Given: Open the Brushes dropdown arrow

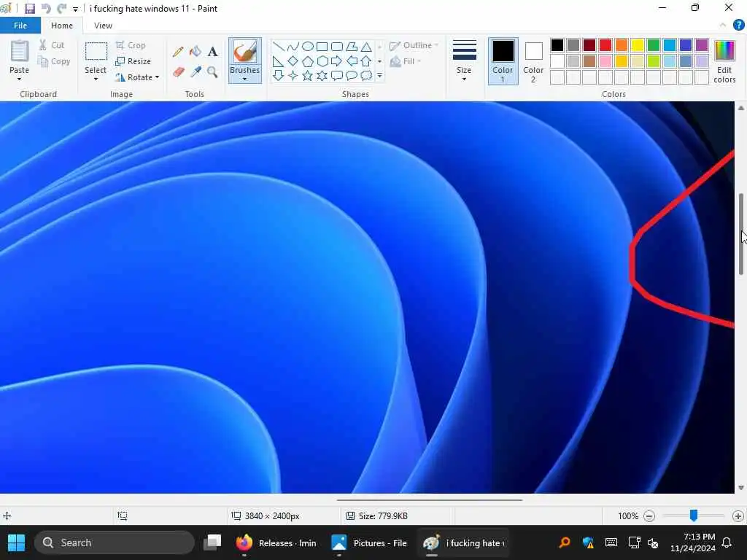Looking at the screenshot, I should coord(245,79).
